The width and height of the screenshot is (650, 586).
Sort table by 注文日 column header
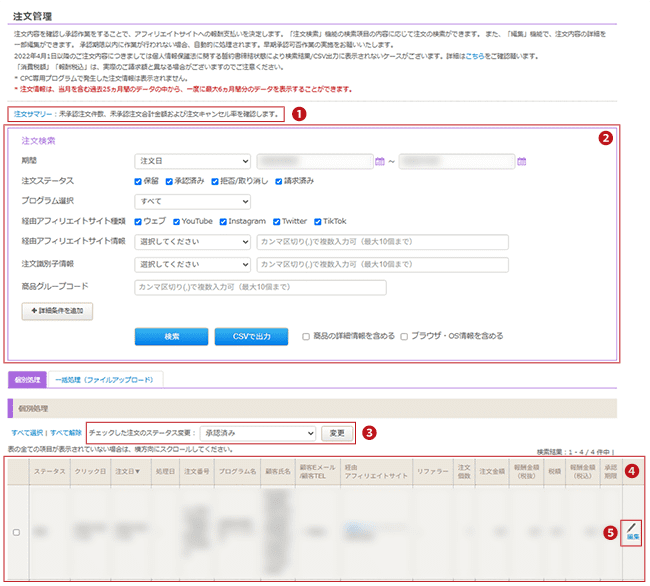point(127,471)
